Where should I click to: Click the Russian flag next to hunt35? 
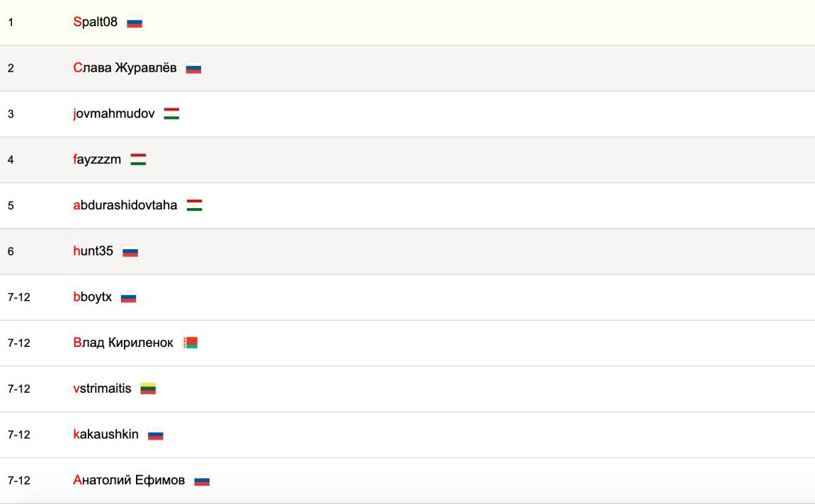(130, 251)
